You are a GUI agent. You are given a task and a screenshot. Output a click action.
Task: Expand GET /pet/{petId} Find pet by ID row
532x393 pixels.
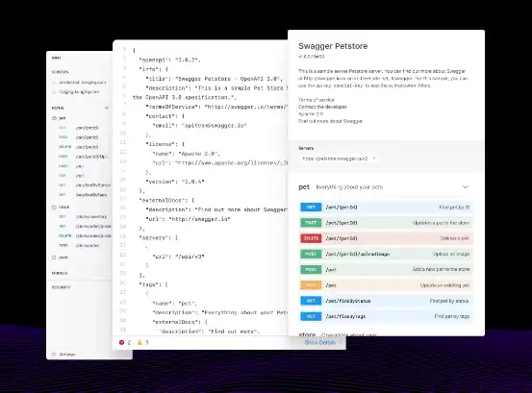click(386, 207)
